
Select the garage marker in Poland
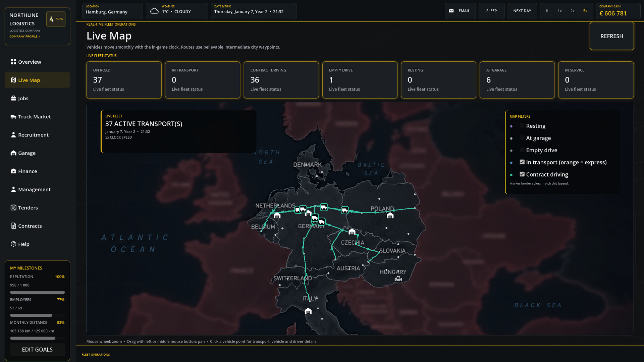(390, 216)
